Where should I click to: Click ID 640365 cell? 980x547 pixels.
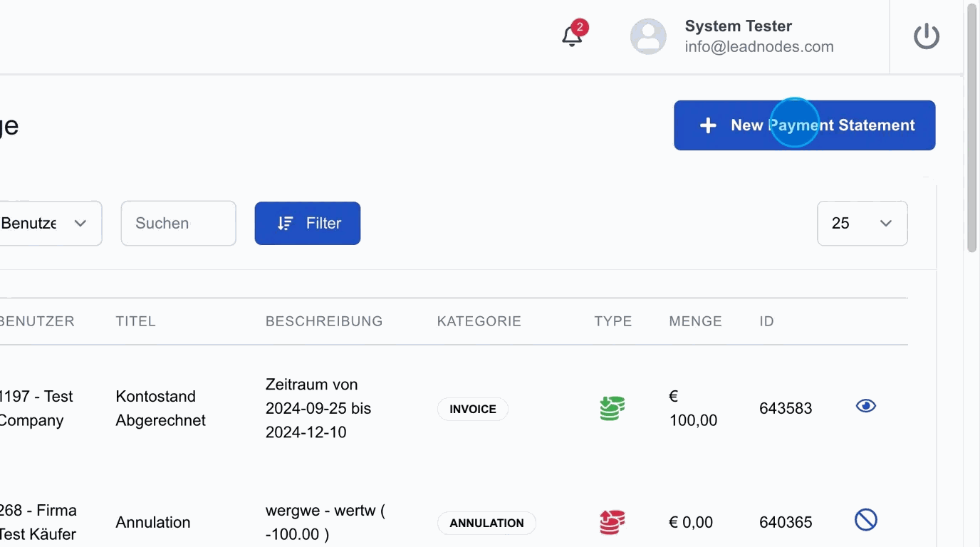point(786,522)
